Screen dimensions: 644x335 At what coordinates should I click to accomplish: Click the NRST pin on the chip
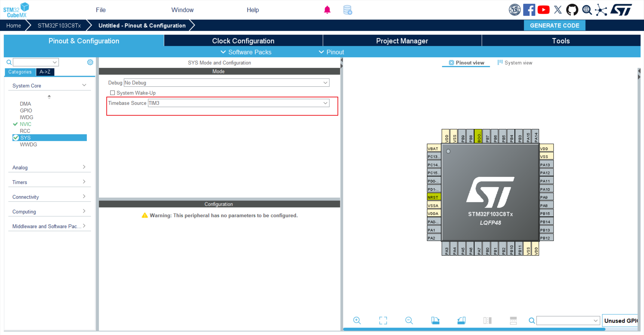click(x=434, y=197)
